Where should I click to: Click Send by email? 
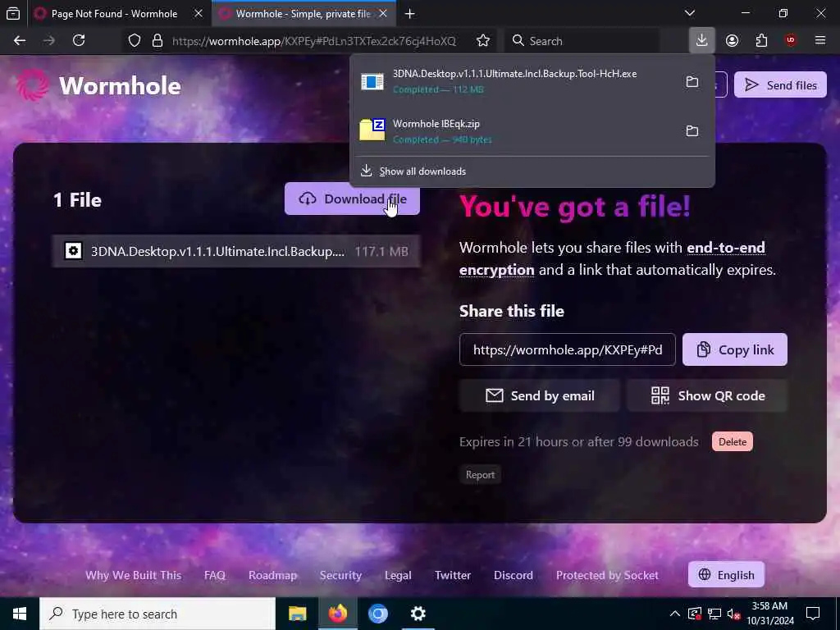[x=540, y=395]
